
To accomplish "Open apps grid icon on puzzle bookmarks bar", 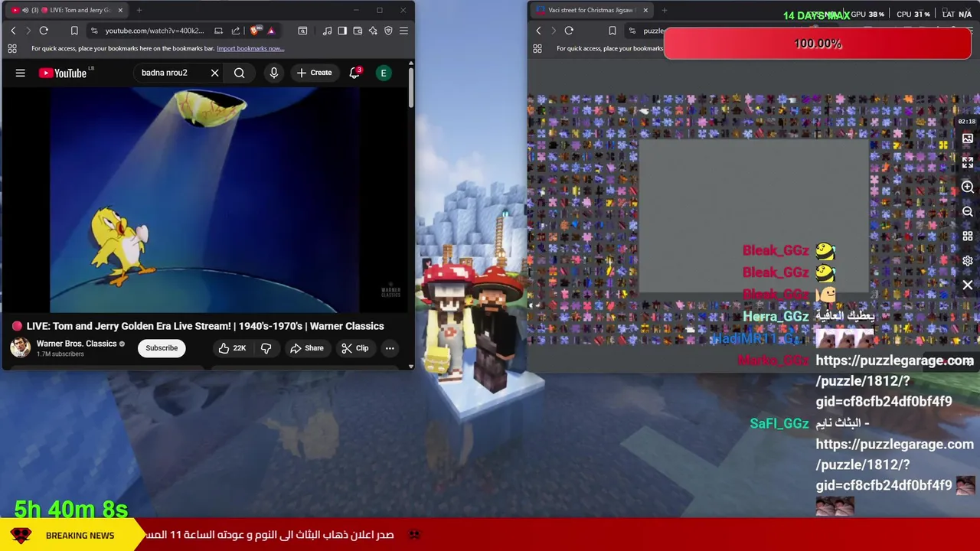I will pos(537,48).
